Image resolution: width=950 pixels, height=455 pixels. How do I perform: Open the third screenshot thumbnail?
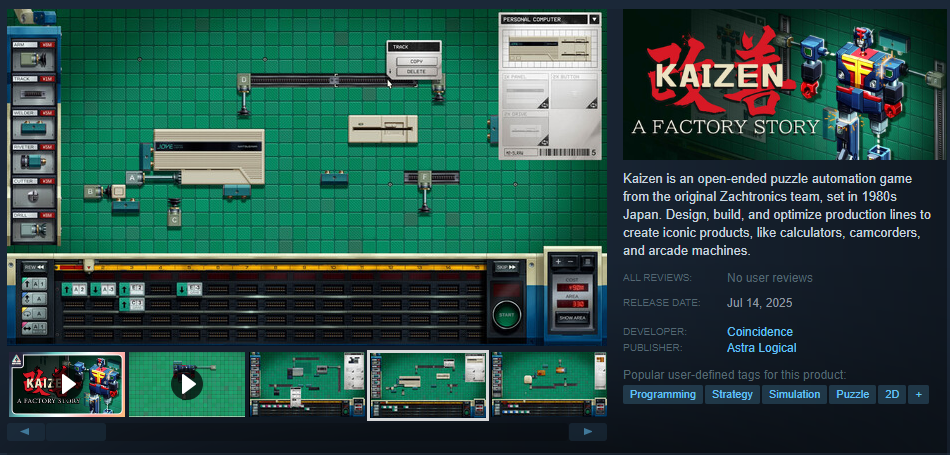click(307, 385)
